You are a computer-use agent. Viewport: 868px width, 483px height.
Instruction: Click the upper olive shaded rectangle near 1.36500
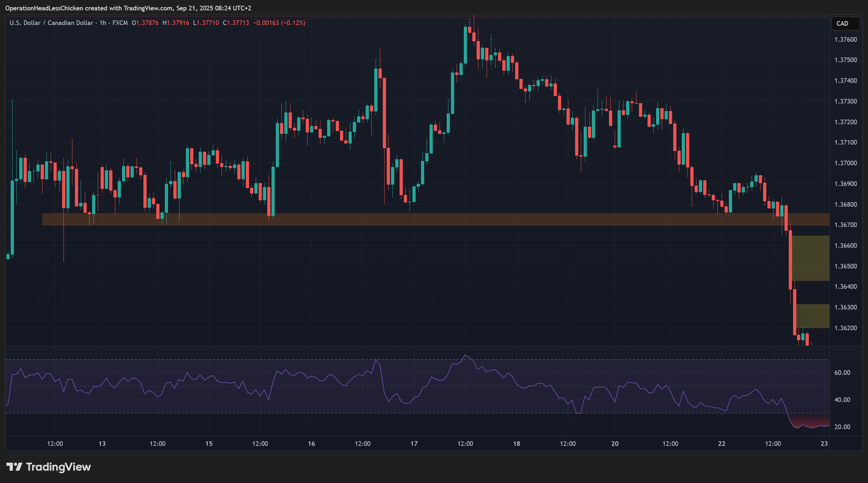pos(811,258)
